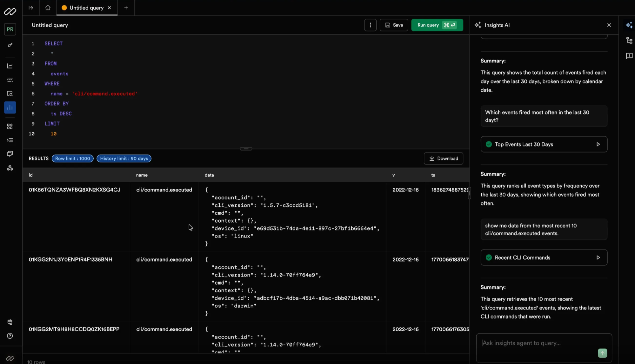
Task: Open the apps grid icon in sidebar
Action: (x=10, y=126)
